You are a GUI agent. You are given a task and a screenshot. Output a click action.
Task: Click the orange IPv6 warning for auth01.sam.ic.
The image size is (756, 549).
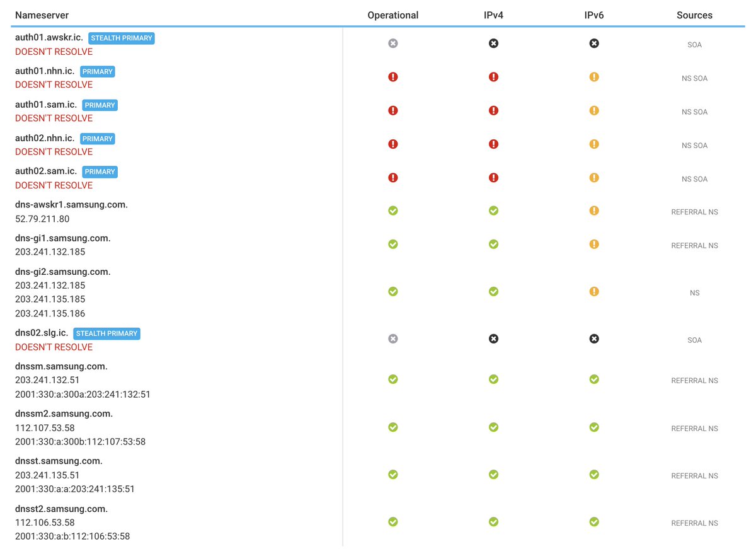click(x=594, y=110)
